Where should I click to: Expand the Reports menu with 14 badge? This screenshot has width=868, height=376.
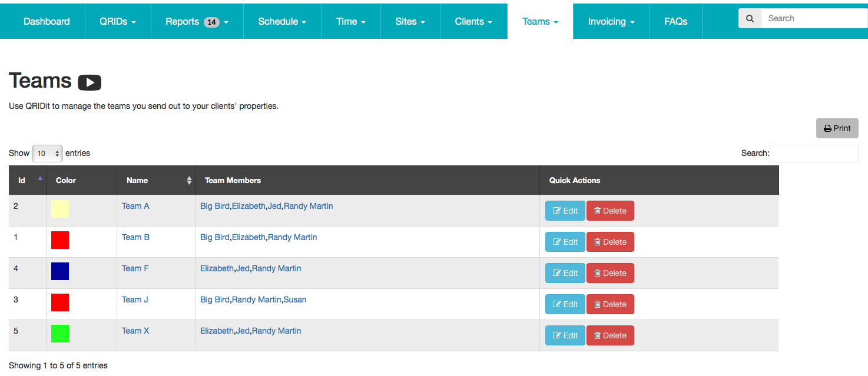pyautogui.click(x=197, y=21)
